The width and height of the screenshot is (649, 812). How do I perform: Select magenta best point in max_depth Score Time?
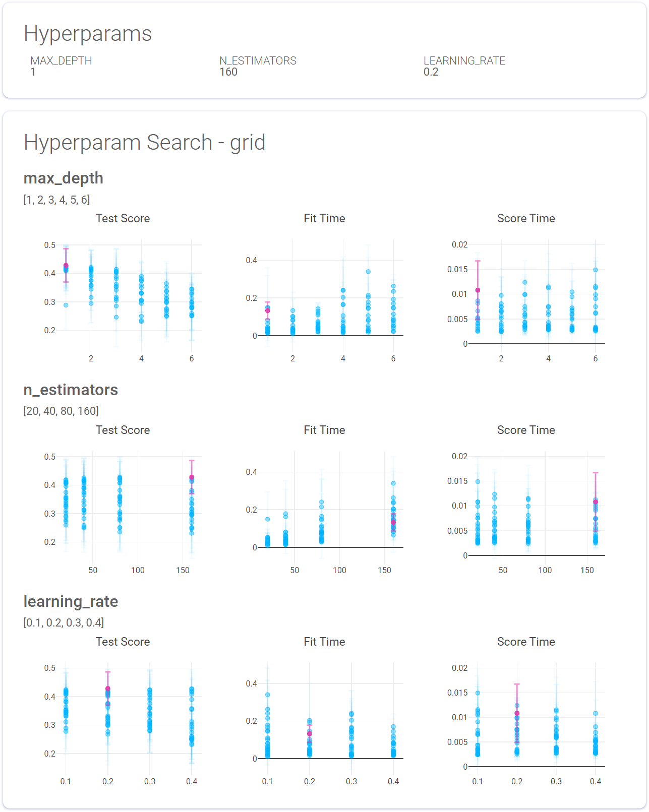(x=478, y=290)
